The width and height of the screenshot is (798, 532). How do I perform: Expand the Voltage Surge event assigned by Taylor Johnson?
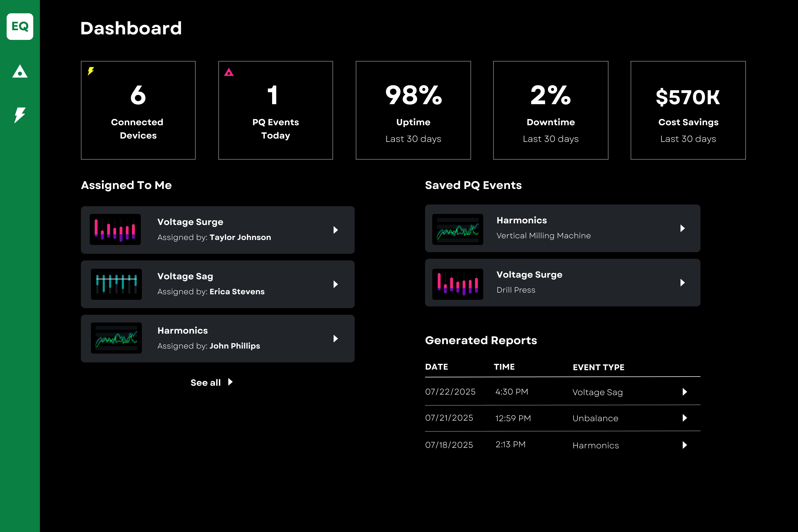(336, 230)
